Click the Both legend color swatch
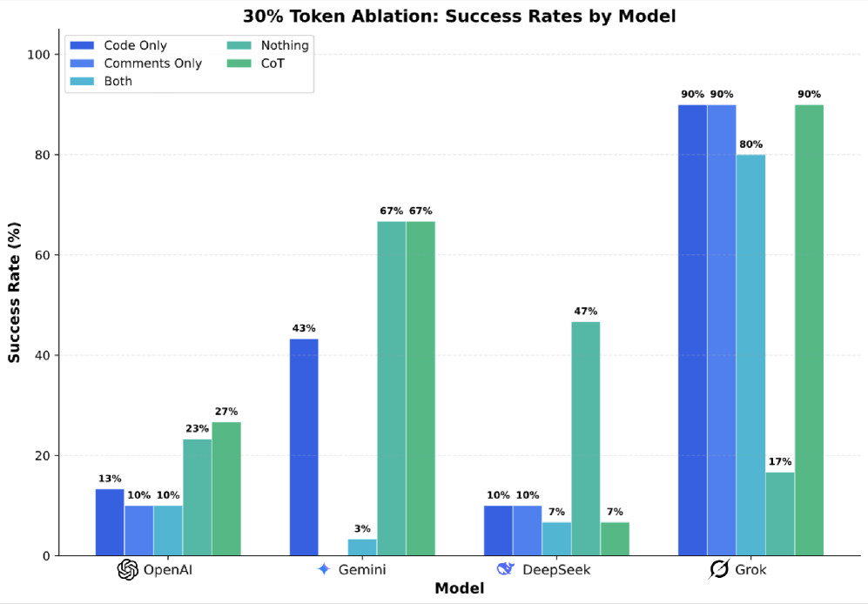The width and height of the screenshot is (868, 604). pos(84,81)
